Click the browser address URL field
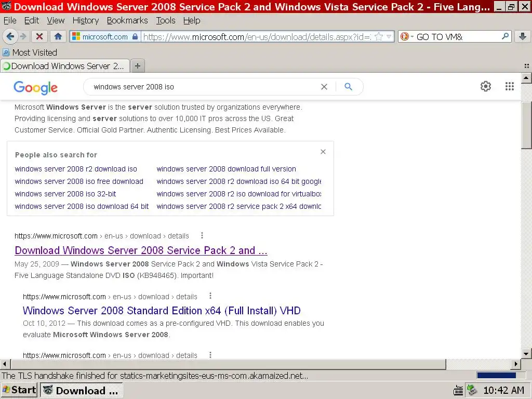Screen dimensions: 532x399 coord(257,37)
